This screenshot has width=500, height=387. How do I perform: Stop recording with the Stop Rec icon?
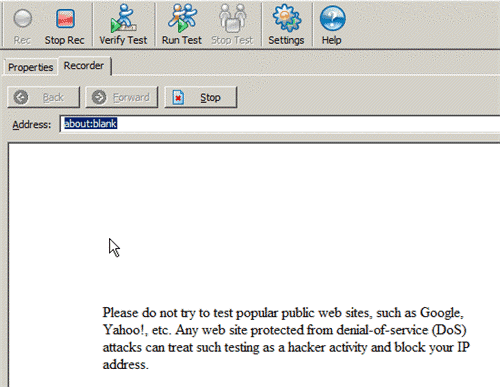(x=65, y=18)
